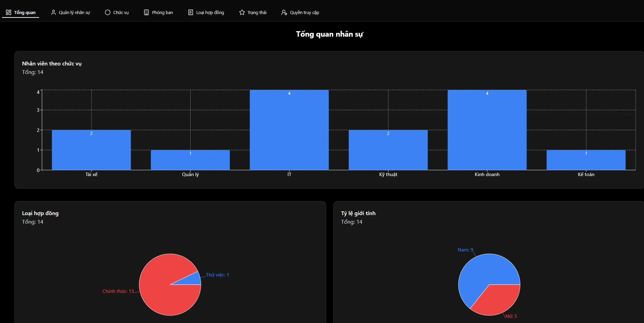Click the Tổng quan nhân sự page heading
Viewport: 644px width, 323px height.
pos(329,34)
